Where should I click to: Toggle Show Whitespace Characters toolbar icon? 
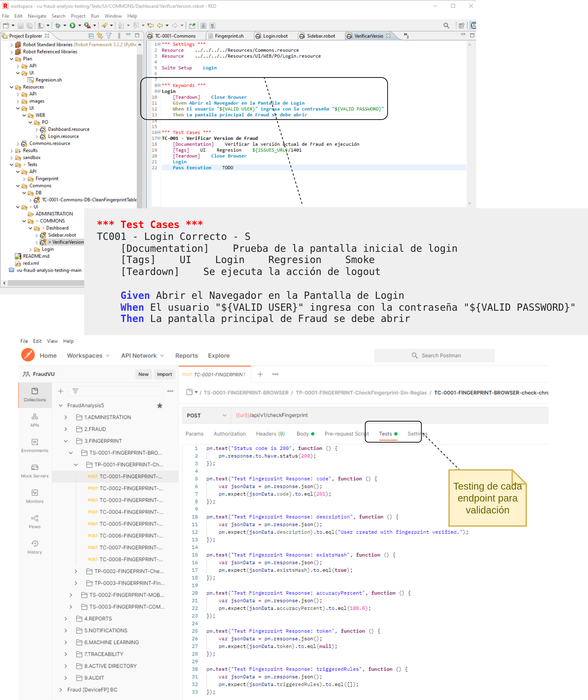212,26
